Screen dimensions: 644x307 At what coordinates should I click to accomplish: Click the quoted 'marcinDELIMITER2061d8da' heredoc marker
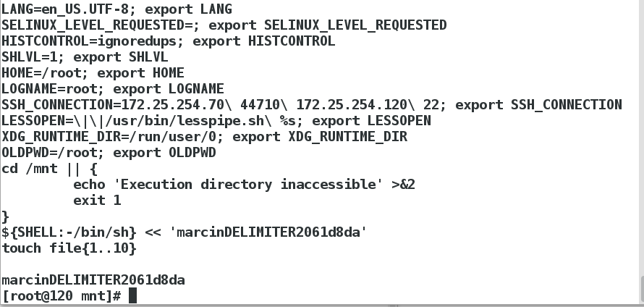pos(268,232)
